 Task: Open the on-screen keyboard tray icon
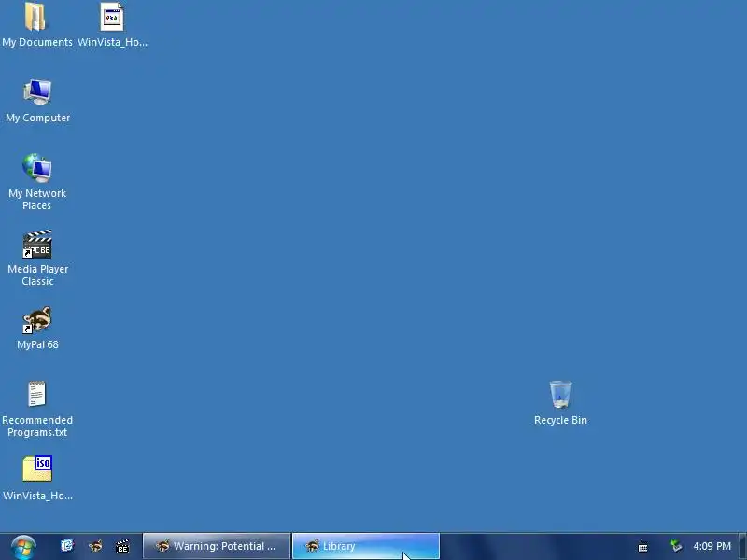point(642,547)
